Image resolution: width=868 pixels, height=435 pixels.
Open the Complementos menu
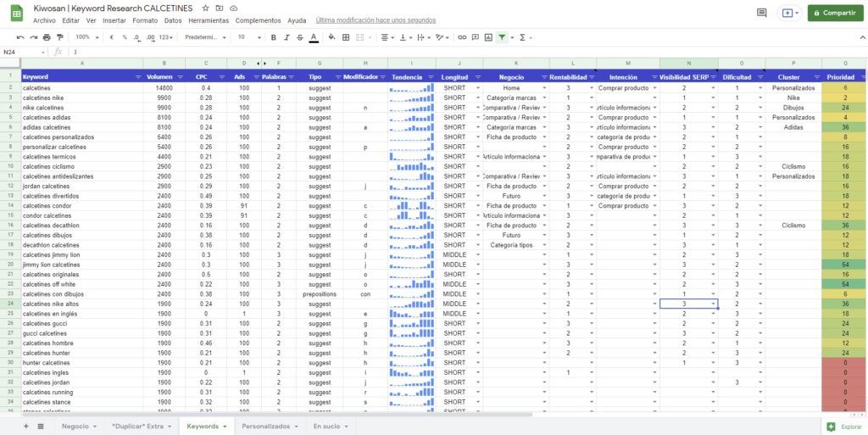click(x=258, y=20)
